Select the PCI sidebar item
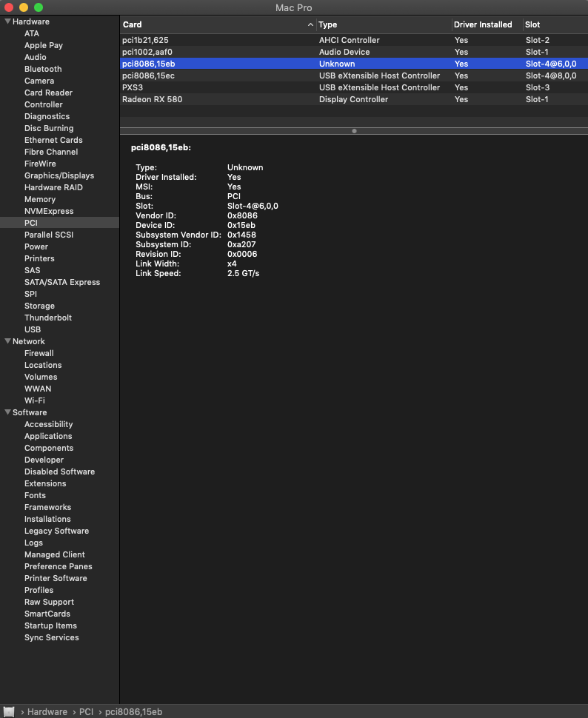This screenshot has height=718, width=588. coord(30,223)
